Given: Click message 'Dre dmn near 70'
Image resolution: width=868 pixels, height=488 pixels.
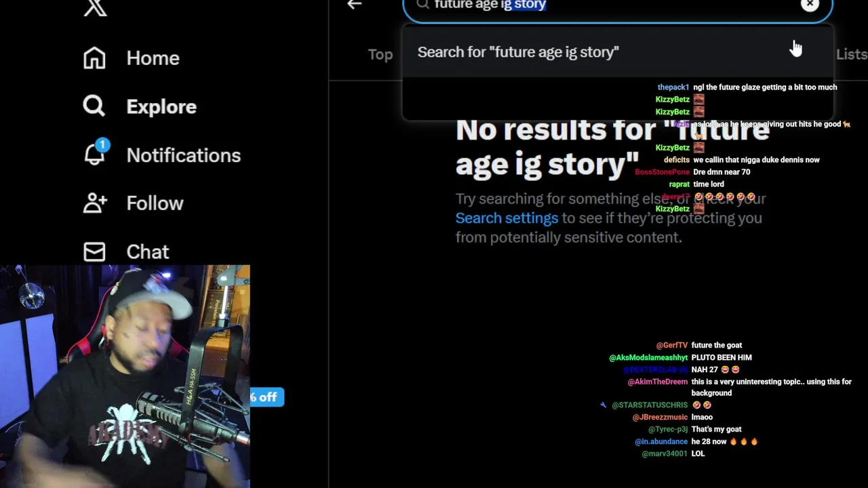Looking at the screenshot, I should tap(722, 172).
